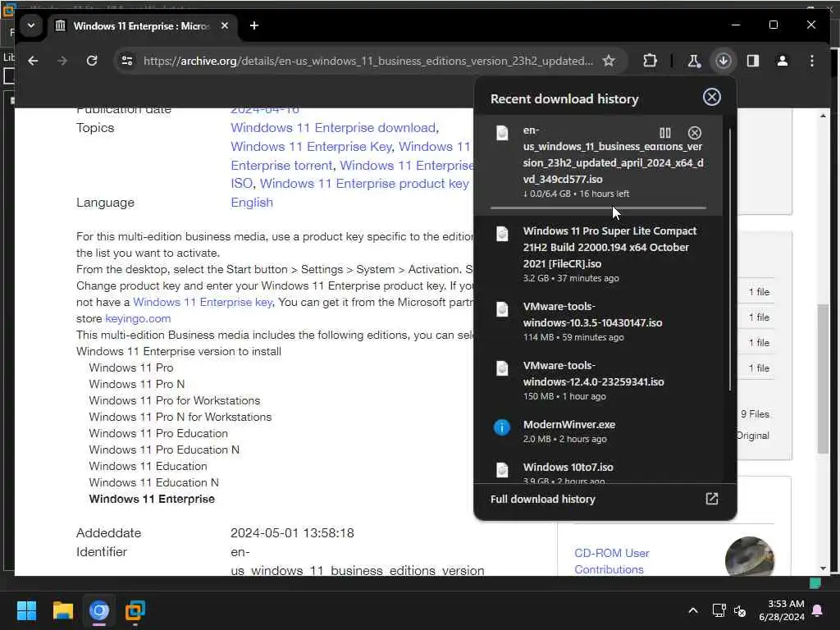Go forward with the forward arrow
The image size is (840, 630).
click(x=62, y=61)
